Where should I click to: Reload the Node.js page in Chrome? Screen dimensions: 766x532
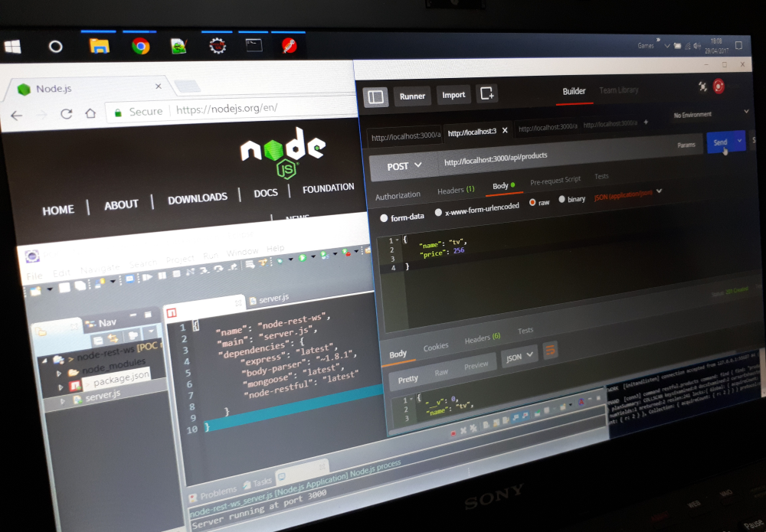click(x=67, y=114)
